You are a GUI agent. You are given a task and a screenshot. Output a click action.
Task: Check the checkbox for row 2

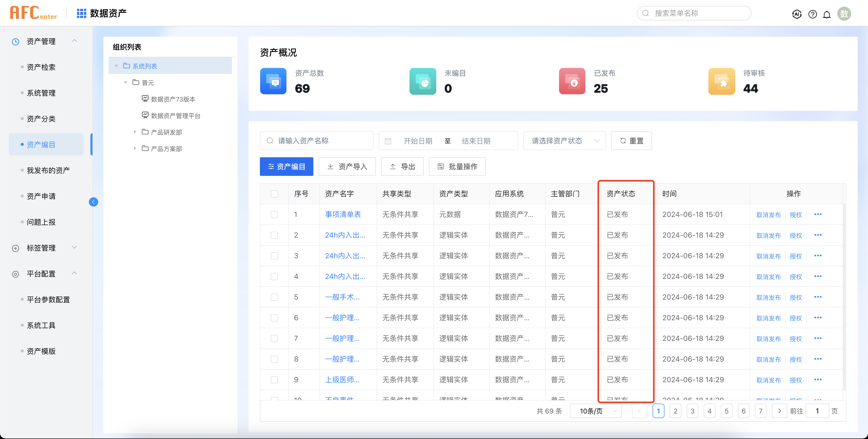274,235
